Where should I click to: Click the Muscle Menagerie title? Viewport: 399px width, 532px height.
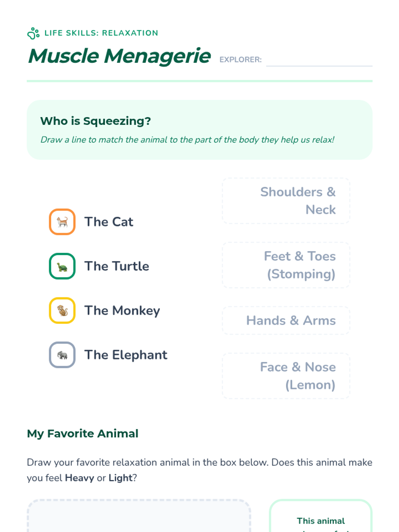click(x=119, y=56)
